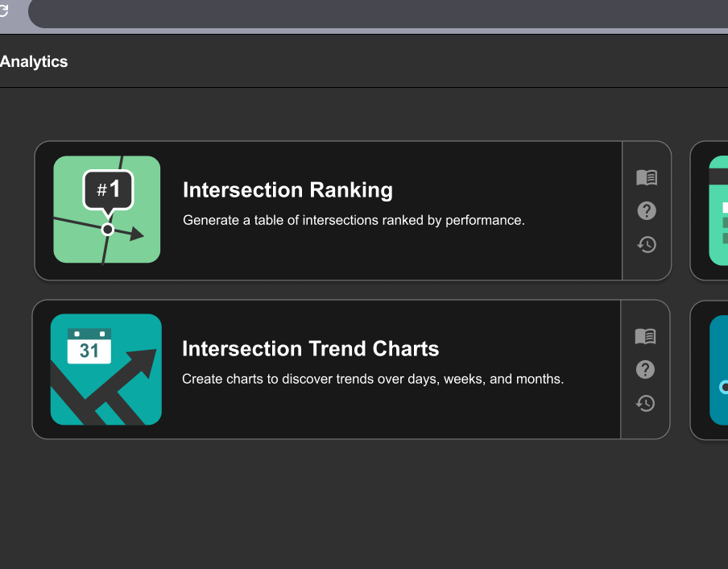Open history icon for Intersection Ranking

pos(647,245)
